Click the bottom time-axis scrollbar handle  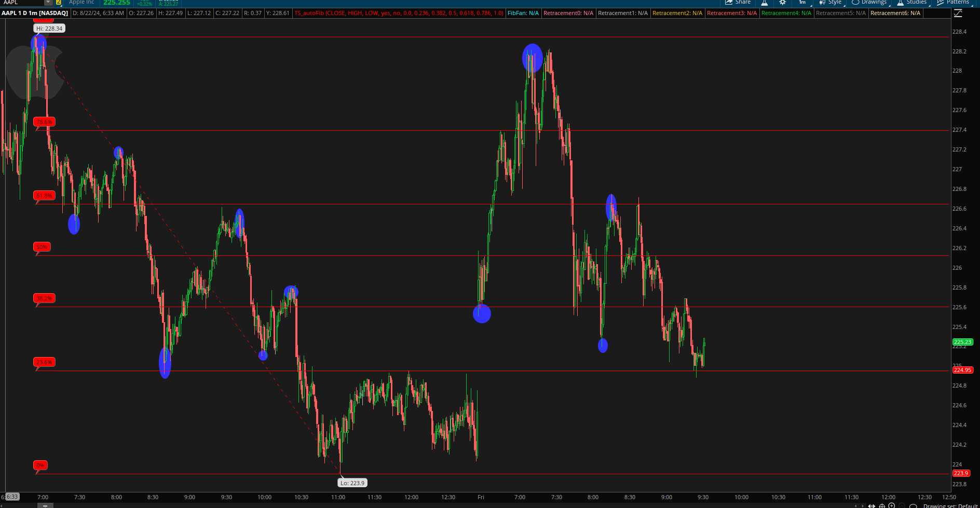pos(45,505)
